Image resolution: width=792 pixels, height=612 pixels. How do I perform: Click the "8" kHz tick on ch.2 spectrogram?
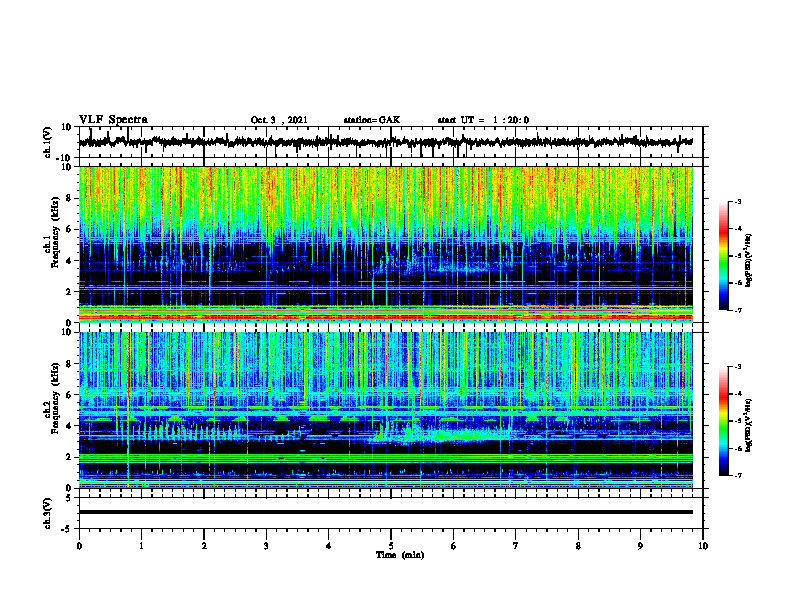[69, 364]
